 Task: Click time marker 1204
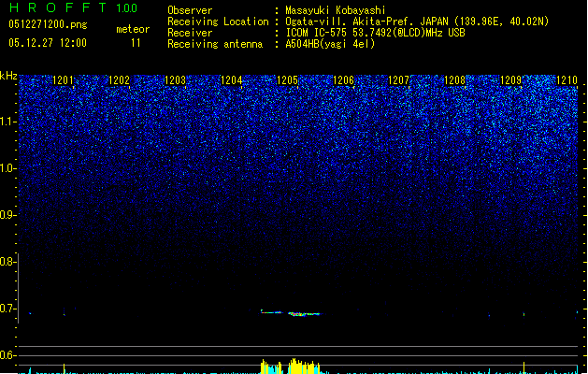(x=232, y=80)
